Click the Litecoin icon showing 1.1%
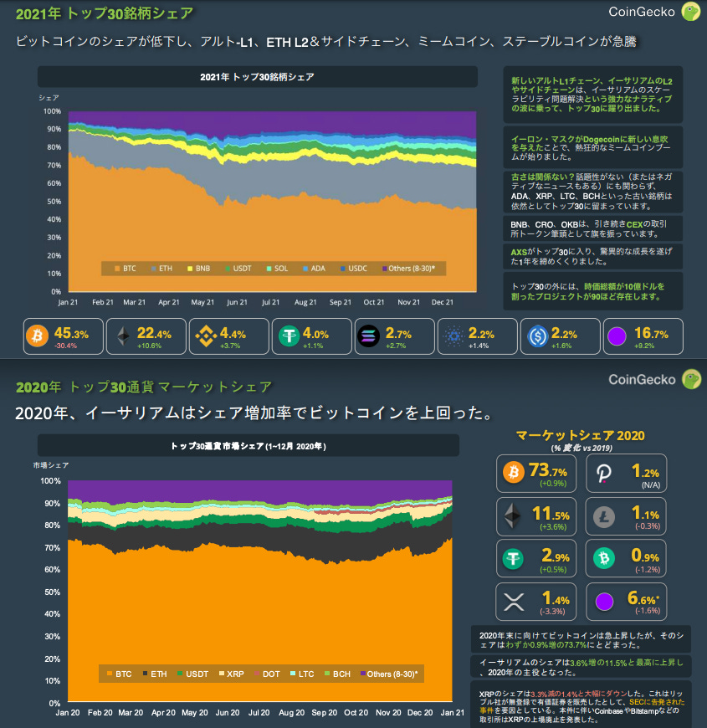 coord(604,517)
